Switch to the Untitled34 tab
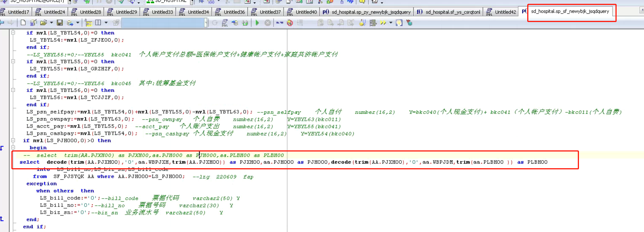This screenshot has height=232, width=644. click(x=194, y=12)
